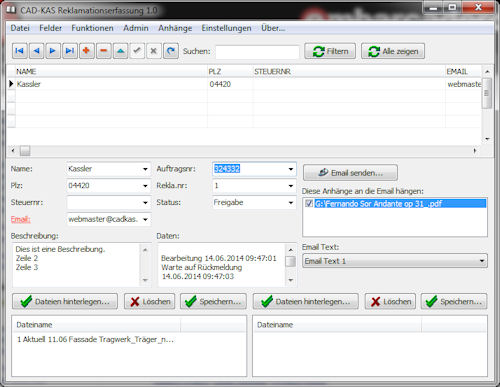Uncheck the Fernando Sor Andante PDF attachment

(x=309, y=203)
